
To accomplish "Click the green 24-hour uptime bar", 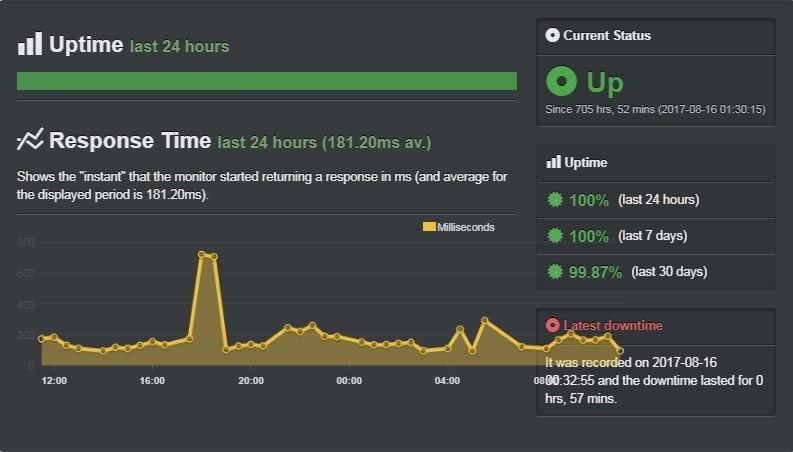I will pos(267,81).
